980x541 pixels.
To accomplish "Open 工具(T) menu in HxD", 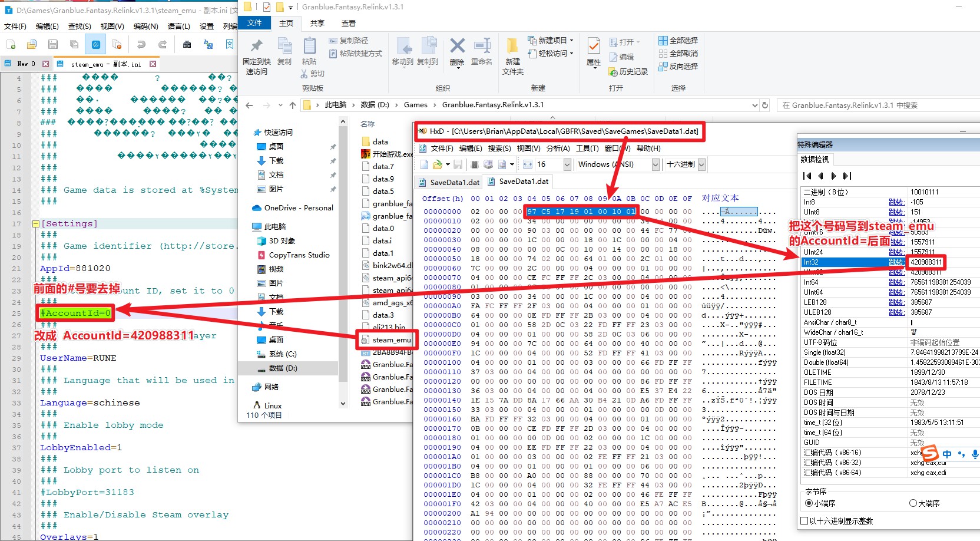I will (587, 149).
